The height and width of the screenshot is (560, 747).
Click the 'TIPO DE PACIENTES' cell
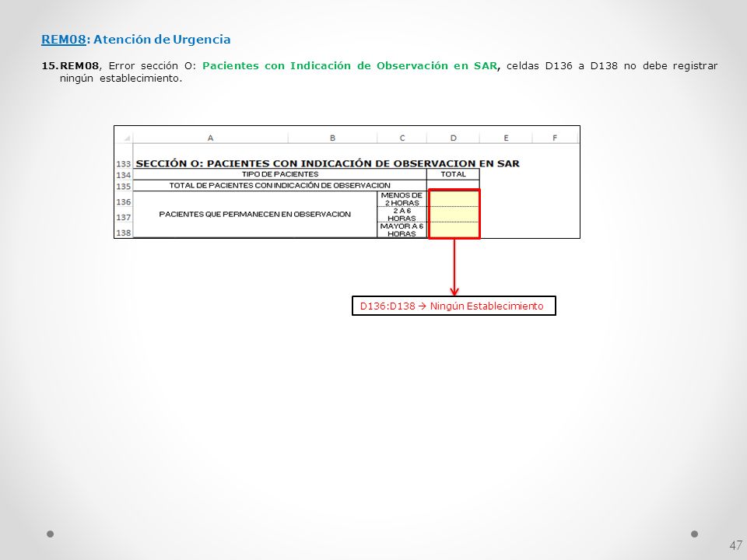point(280,174)
